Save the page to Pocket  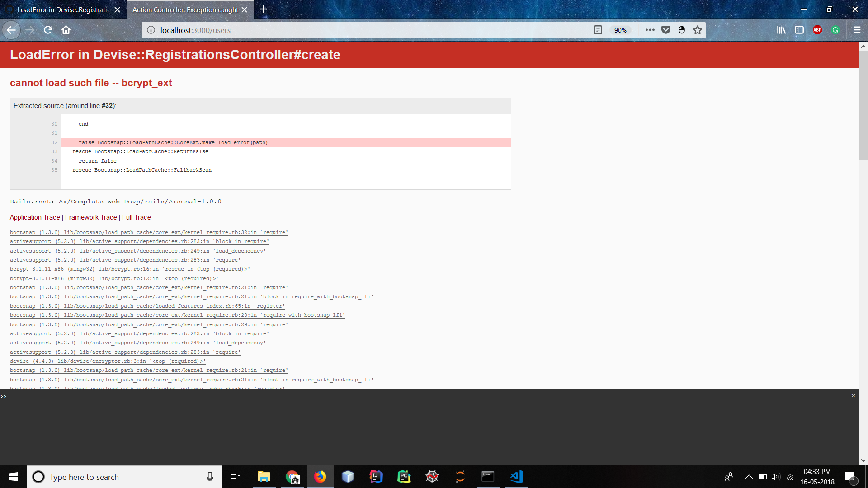pyautogui.click(x=665, y=30)
